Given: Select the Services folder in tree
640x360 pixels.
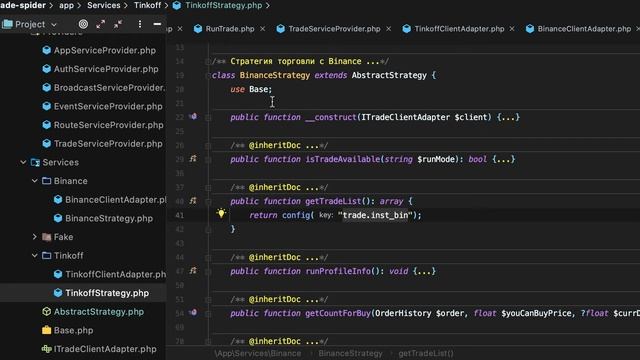Looking at the screenshot, I should click(60, 162).
